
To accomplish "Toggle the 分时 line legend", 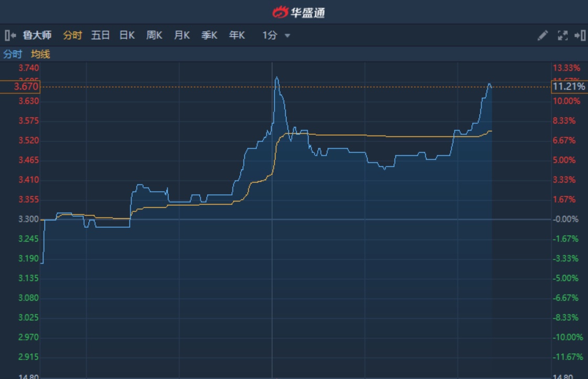I will click(x=13, y=54).
